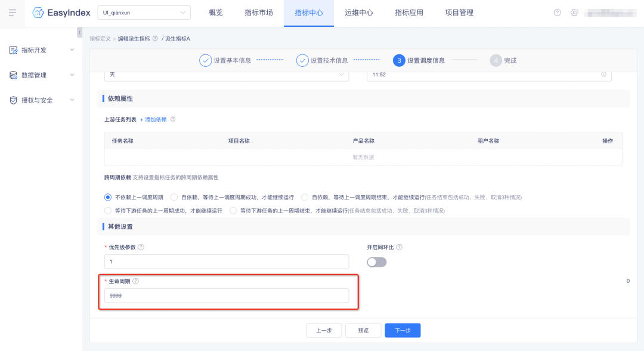Select 等待下游任务的上一周期成功 radio
The height and width of the screenshot is (351, 644).
pyautogui.click(x=108, y=211)
